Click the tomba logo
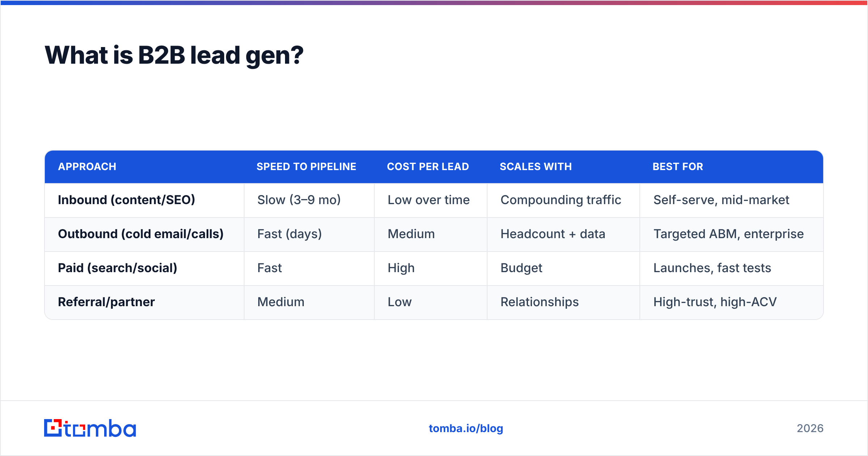The width and height of the screenshot is (868, 456). 90,428
